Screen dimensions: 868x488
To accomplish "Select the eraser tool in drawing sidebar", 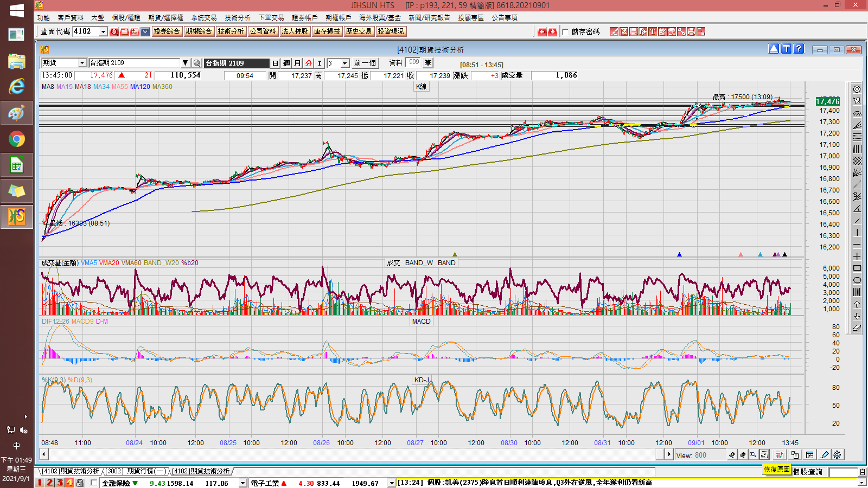I will coord(857,328).
